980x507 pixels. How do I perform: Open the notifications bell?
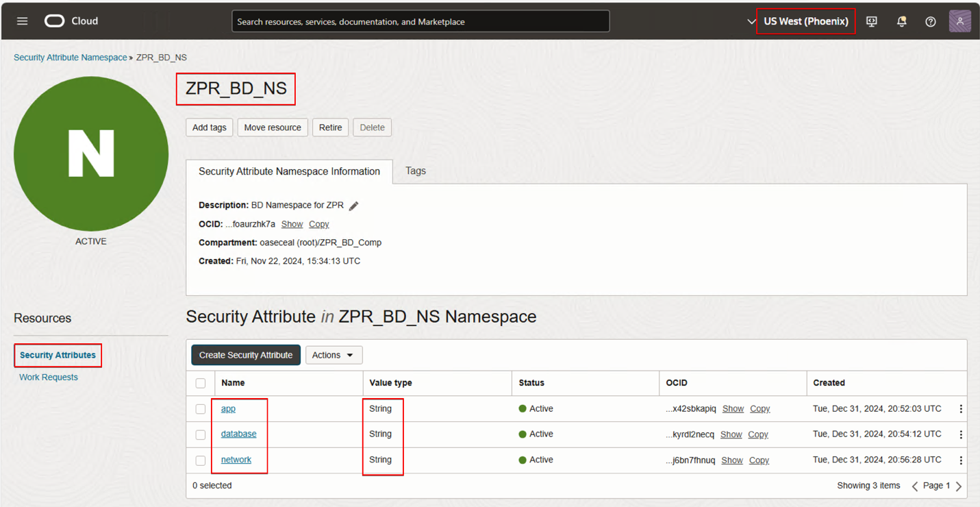click(901, 21)
